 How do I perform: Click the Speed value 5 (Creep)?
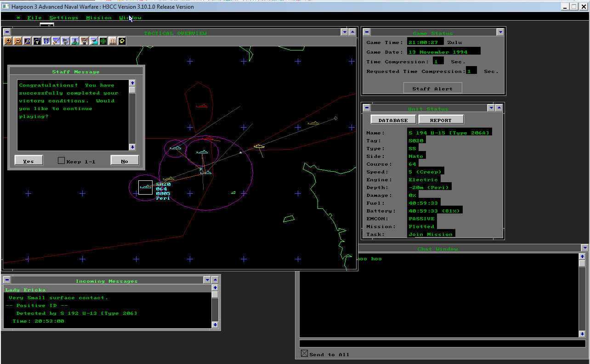click(425, 172)
